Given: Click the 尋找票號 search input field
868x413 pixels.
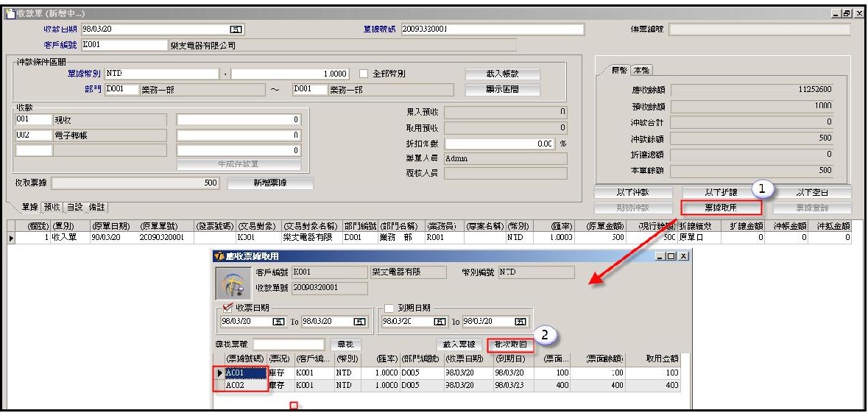Looking at the screenshot, I should click(288, 345).
